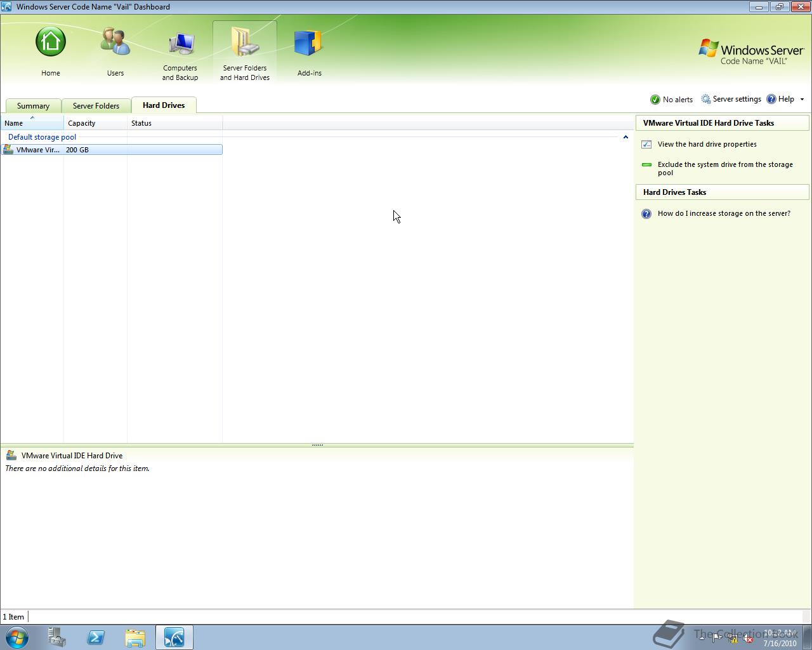Switch to the Summary tab
Image resolution: width=812 pixels, height=650 pixels.
(x=33, y=106)
